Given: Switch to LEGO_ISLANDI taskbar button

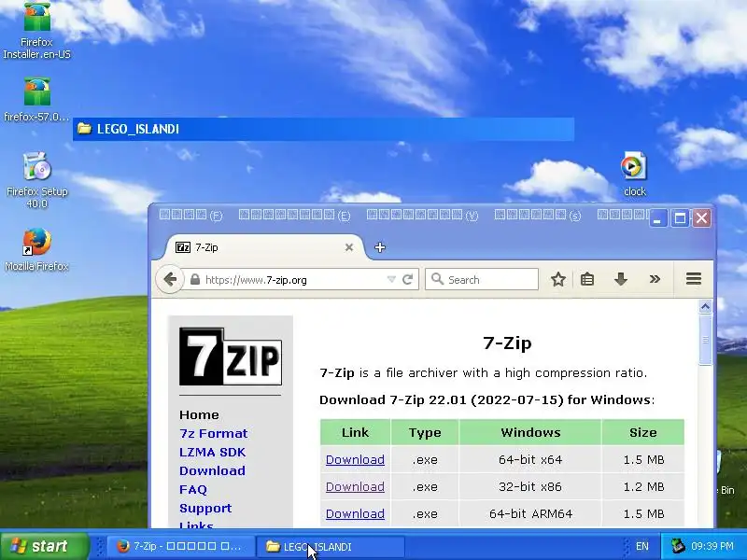Looking at the screenshot, I should tap(331, 546).
